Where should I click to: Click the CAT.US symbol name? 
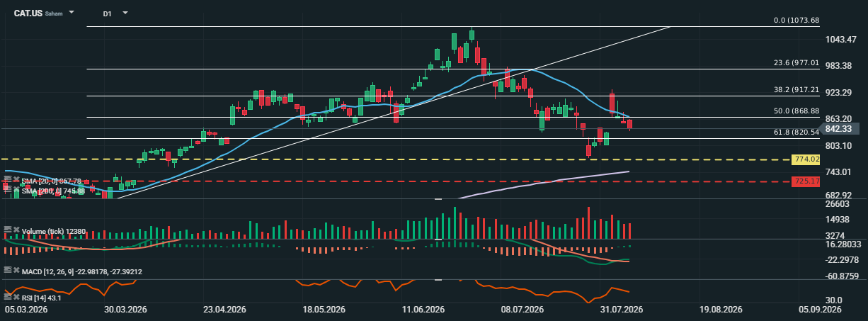(28, 13)
